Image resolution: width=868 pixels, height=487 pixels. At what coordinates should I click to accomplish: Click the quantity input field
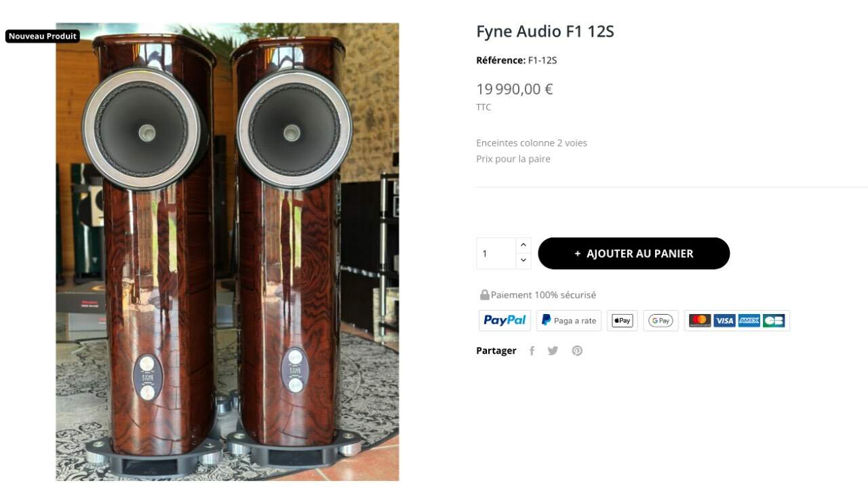click(x=496, y=254)
